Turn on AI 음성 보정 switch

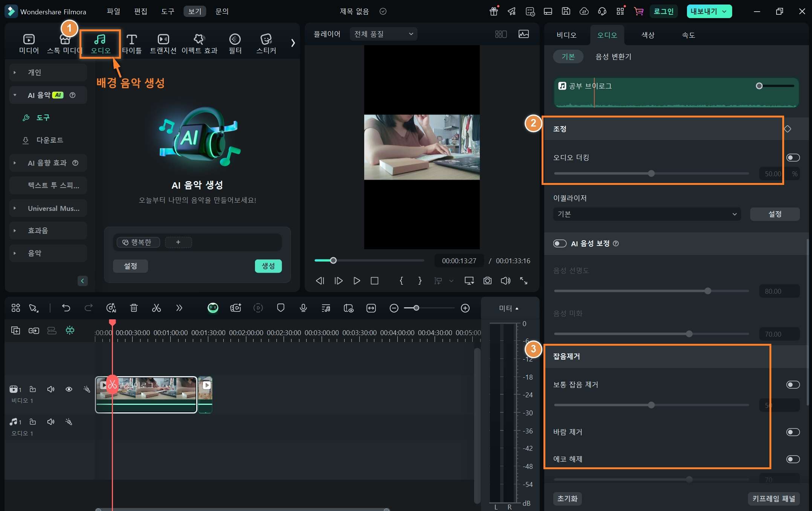(x=560, y=243)
